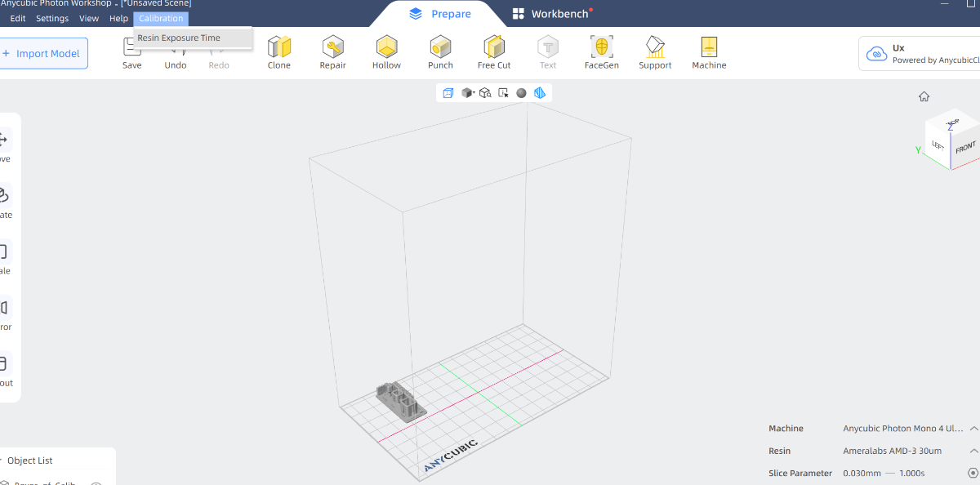
Task: Click the FRONT face of view cube
Action: [x=964, y=148]
